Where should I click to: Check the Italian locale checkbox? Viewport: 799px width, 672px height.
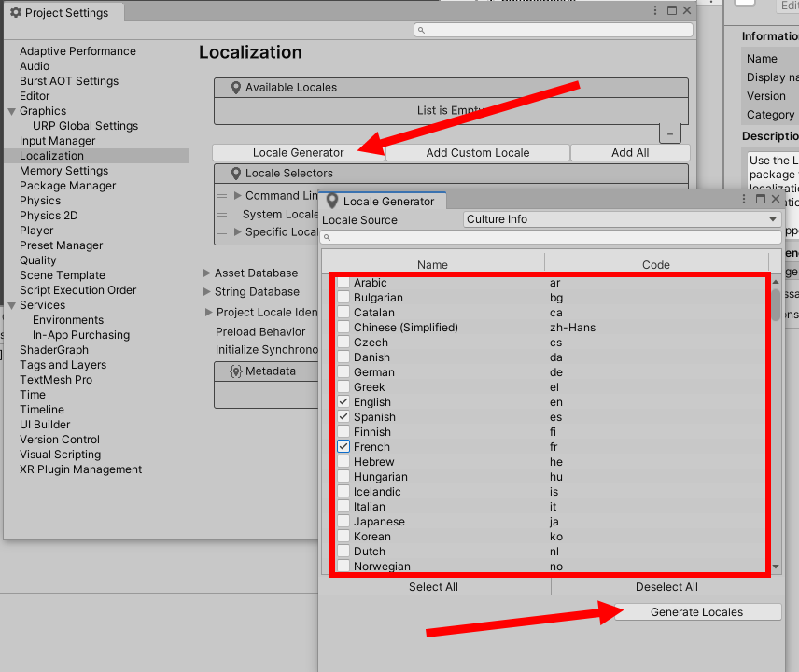[343, 506]
